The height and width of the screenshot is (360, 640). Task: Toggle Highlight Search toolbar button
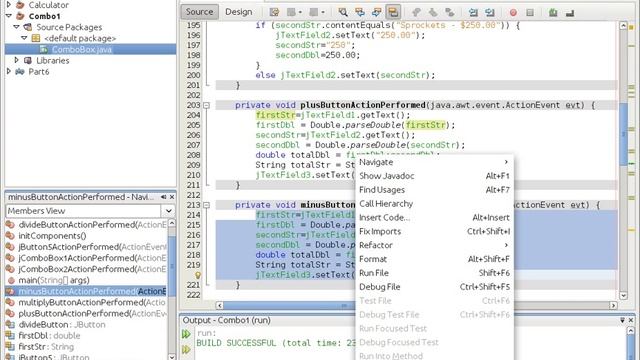[393, 12]
